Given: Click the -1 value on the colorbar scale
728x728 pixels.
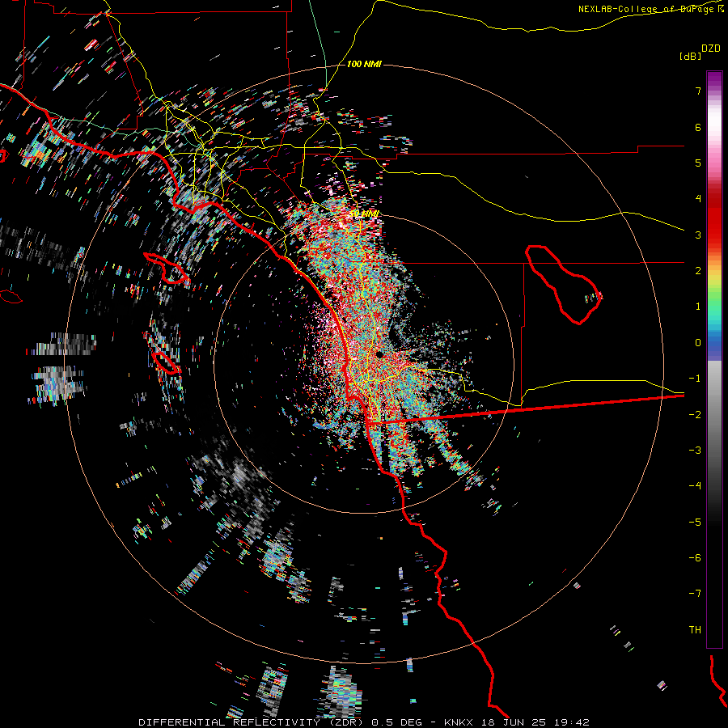Looking at the screenshot, I should coord(695,379).
